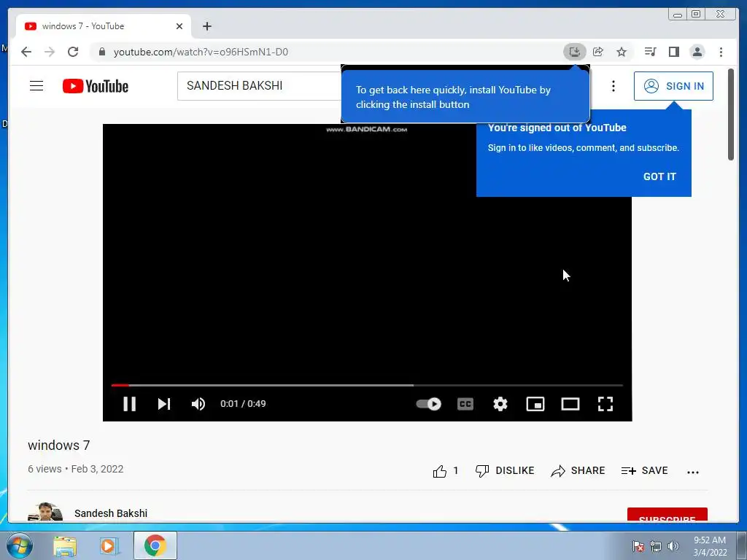Screen dimensions: 747x560
Task: Open Chrome's three-dot menu
Action: click(x=721, y=52)
